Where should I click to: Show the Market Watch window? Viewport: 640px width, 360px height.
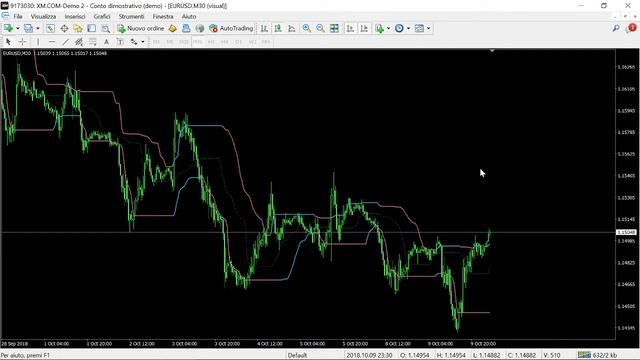click(50, 28)
